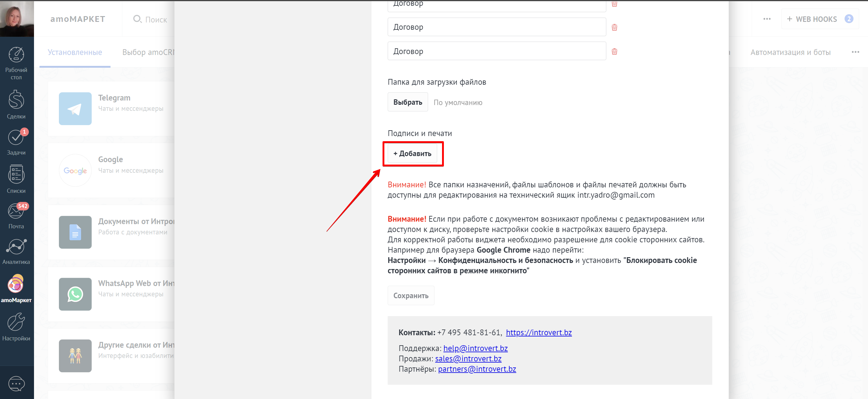Click the last Договор input field
Image resolution: width=868 pixels, height=399 pixels.
point(497,51)
